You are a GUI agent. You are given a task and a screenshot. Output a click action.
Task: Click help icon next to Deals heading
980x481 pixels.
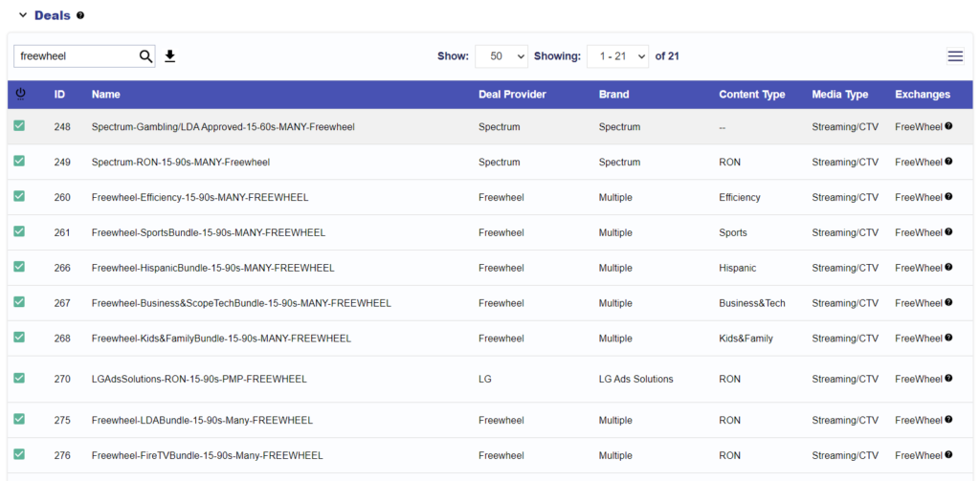coord(80,15)
